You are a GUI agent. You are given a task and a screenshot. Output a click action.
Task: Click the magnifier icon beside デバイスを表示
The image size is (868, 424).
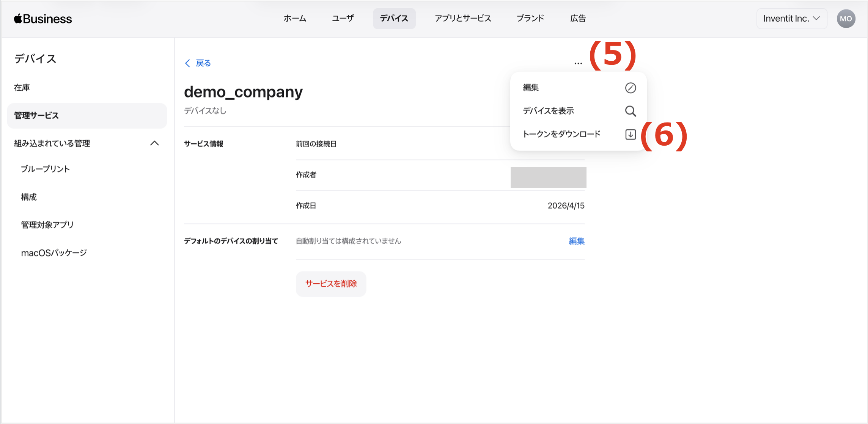coord(630,111)
